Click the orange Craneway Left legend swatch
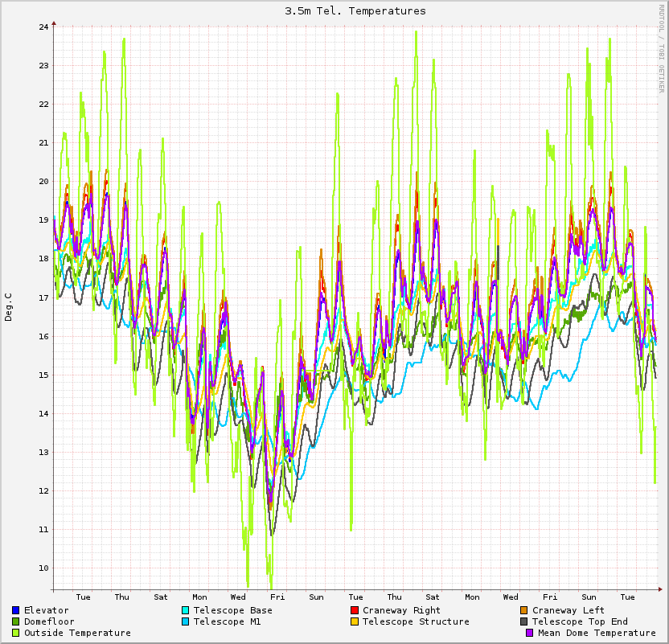669x644 pixels. coord(524,610)
